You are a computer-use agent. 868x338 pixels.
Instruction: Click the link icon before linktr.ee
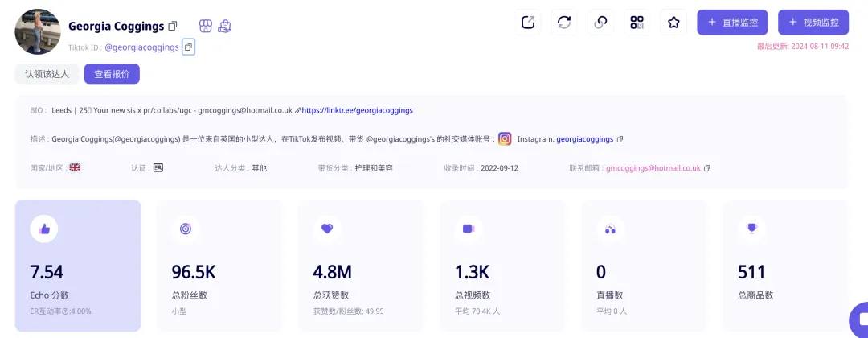click(x=298, y=111)
